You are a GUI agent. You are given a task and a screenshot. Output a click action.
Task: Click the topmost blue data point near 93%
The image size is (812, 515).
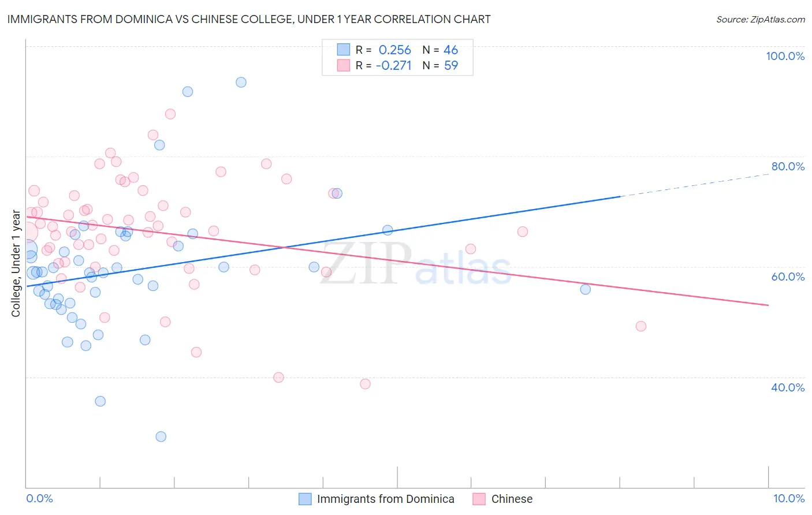[x=241, y=82]
